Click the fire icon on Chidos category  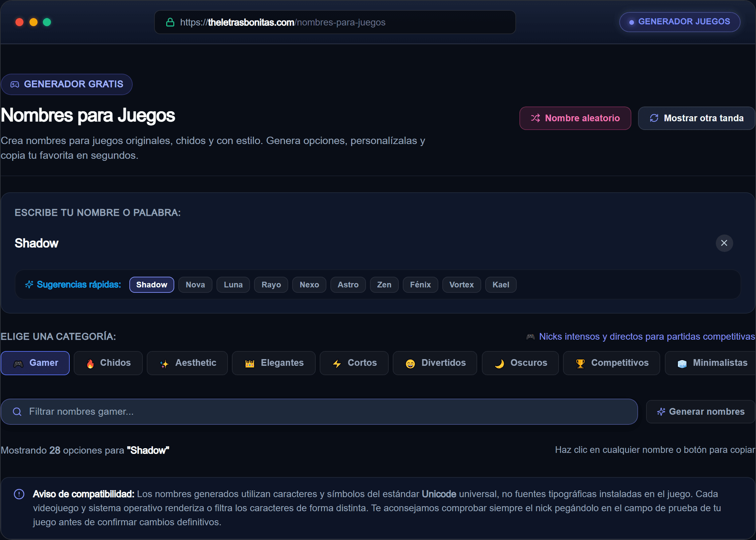click(x=90, y=364)
